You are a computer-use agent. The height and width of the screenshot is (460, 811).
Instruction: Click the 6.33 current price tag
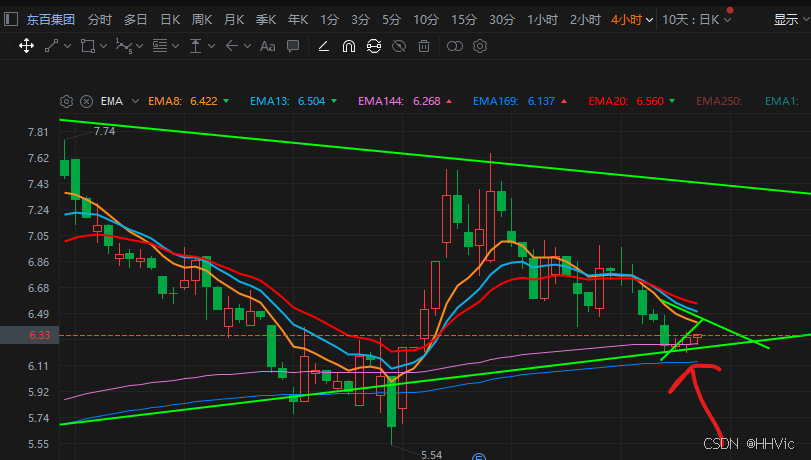tap(29, 335)
